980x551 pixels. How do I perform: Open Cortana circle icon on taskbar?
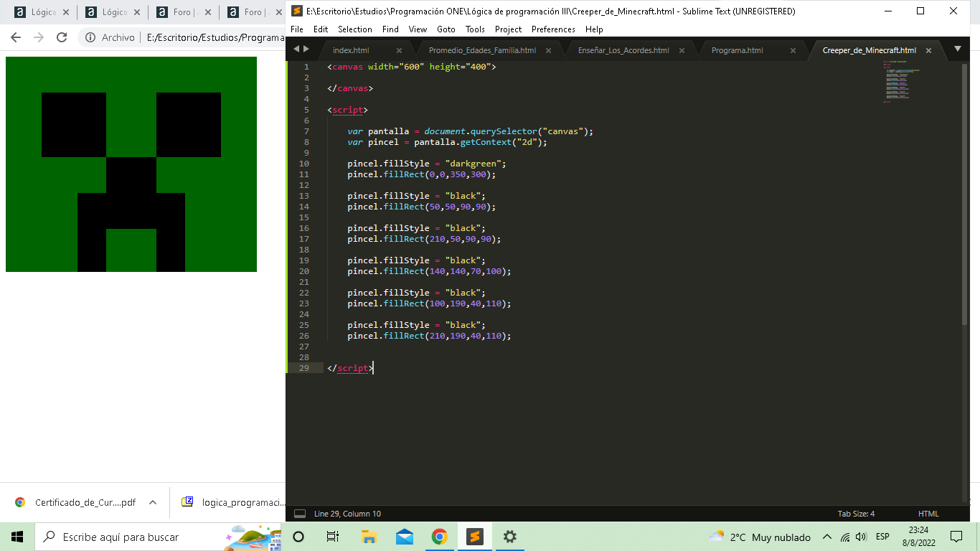pyautogui.click(x=299, y=537)
